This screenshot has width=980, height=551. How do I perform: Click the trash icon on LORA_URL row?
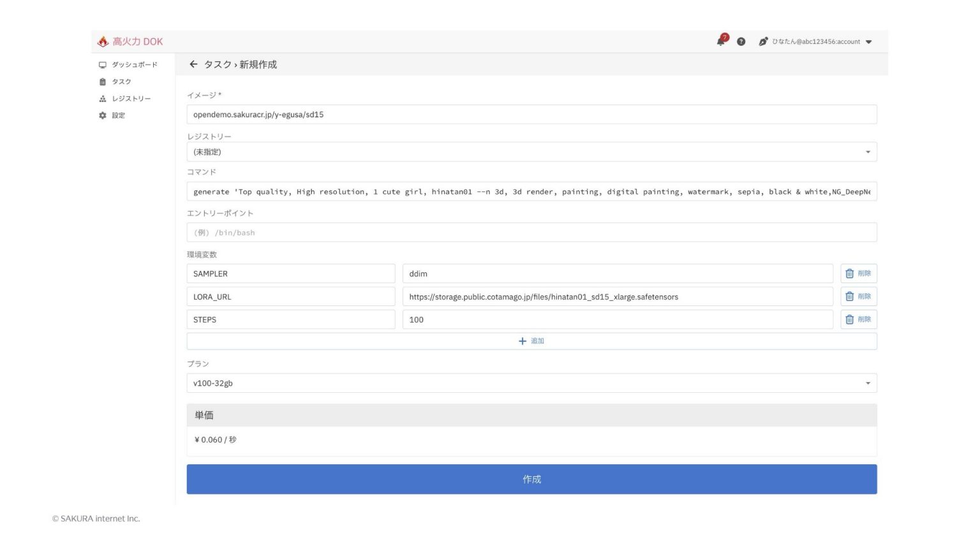[849, 296]
